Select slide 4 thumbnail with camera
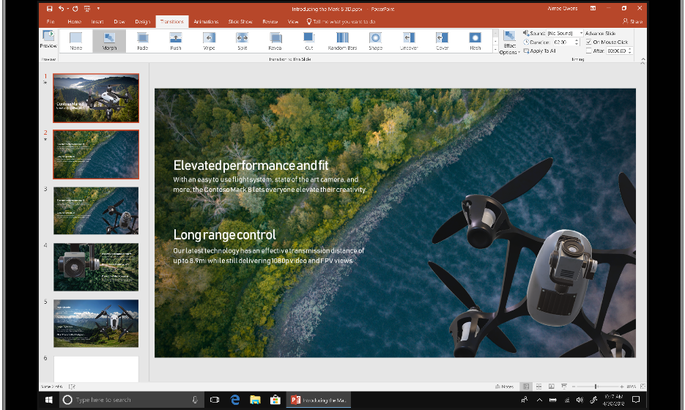Image resolution: width=685 pixels, height=410 pixels. [x=96, y=267]
